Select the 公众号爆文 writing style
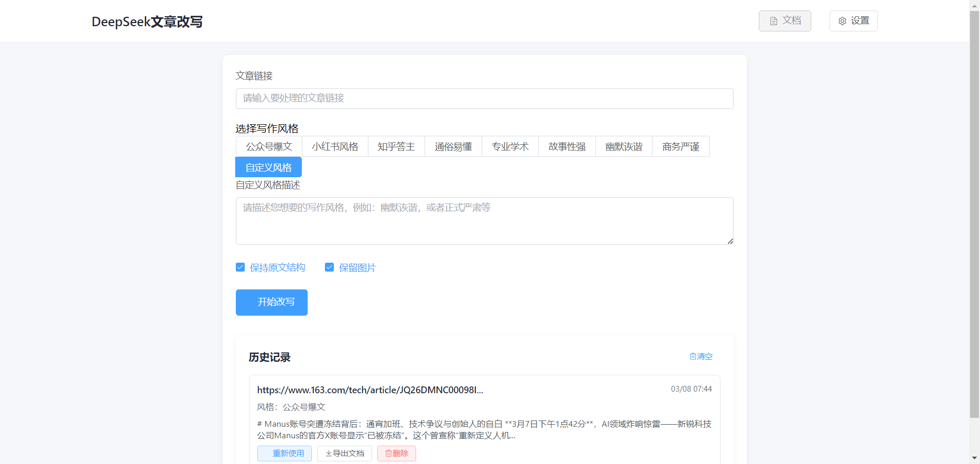Screen dimensions: 980x464 (269, 146)
